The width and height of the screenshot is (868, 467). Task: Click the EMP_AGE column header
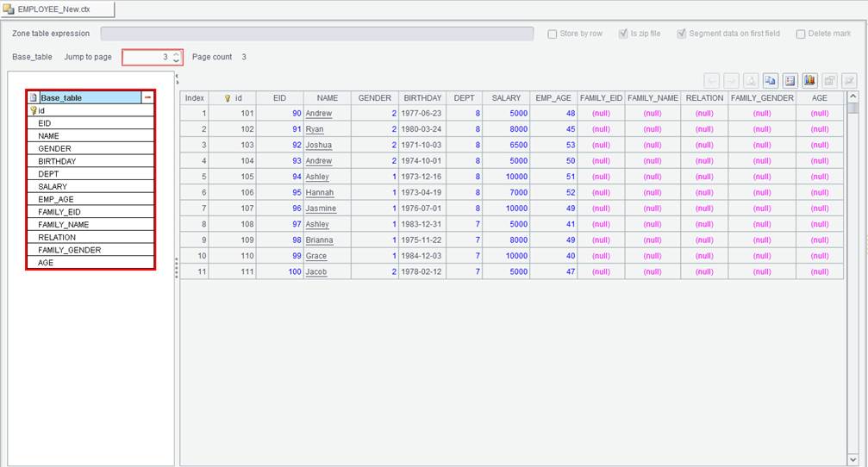point(553,98)
